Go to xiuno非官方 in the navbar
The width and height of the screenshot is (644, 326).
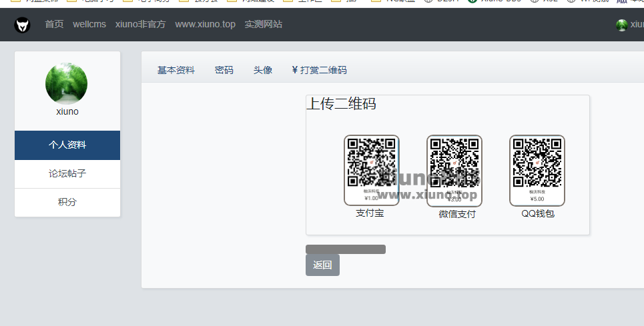[140, 24]
